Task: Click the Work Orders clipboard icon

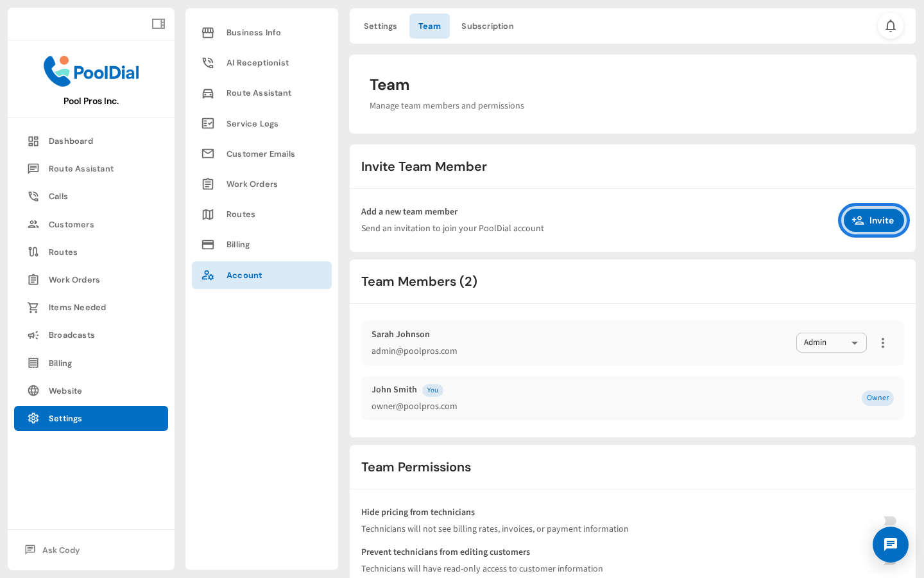Action: point(33,279)
